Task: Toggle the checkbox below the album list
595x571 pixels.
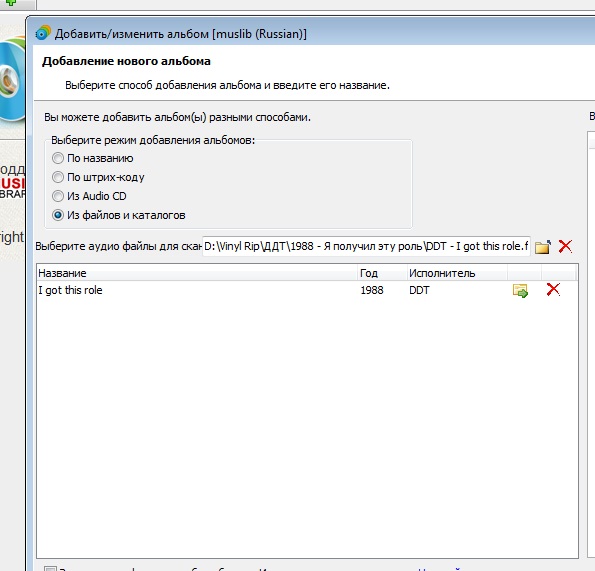Action: (x=50, y=568)
